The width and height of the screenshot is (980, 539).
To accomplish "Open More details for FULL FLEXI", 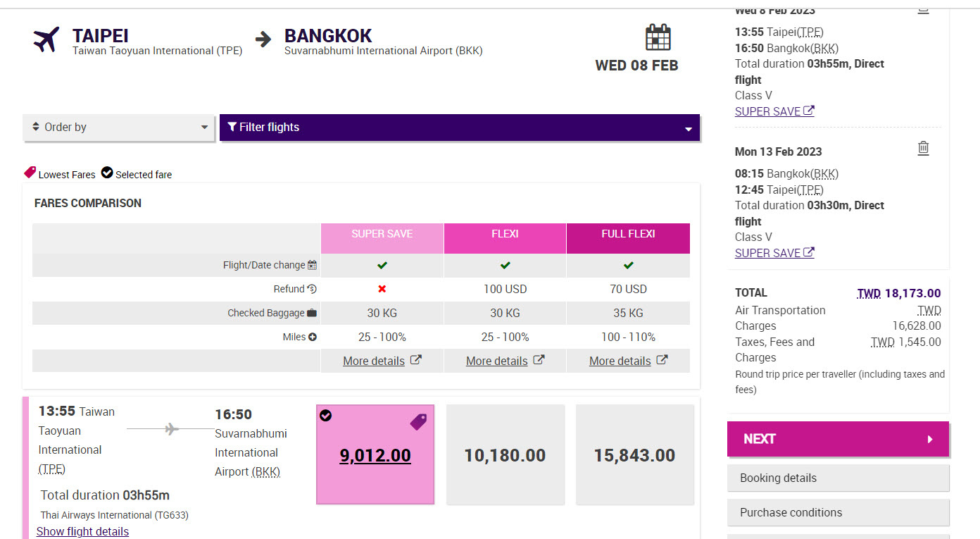I will pyautogui.click(x=620, y=361).
